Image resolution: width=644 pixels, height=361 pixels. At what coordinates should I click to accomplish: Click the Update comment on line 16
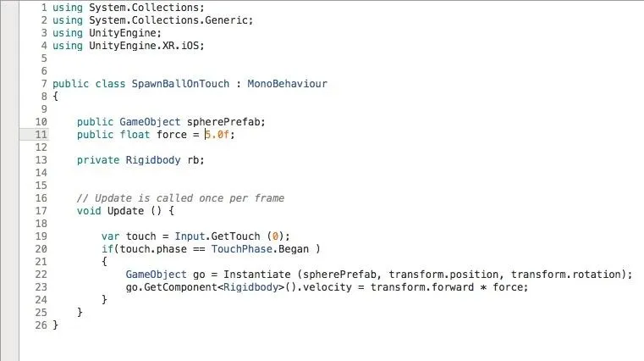coord(180,198)
